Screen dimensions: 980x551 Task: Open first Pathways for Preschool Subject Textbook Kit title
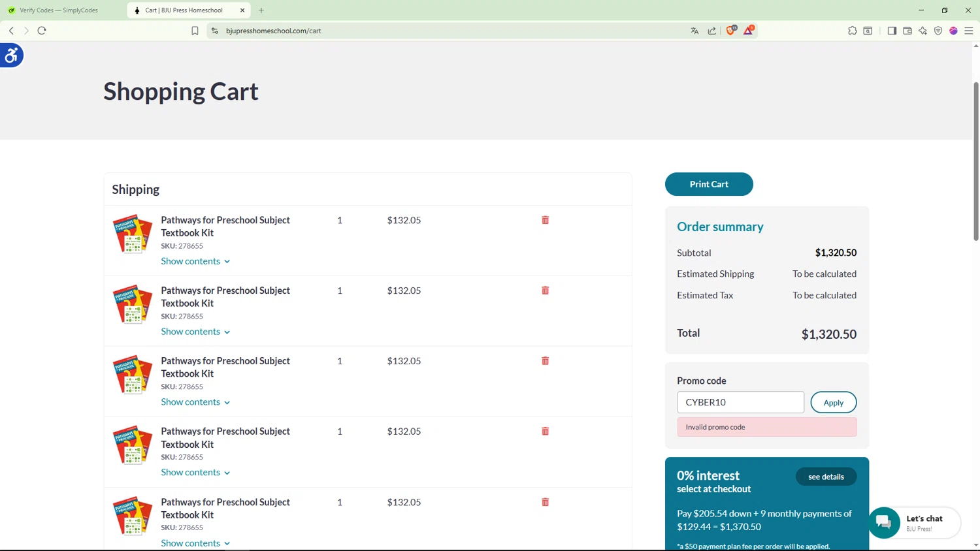pos(225,227)
